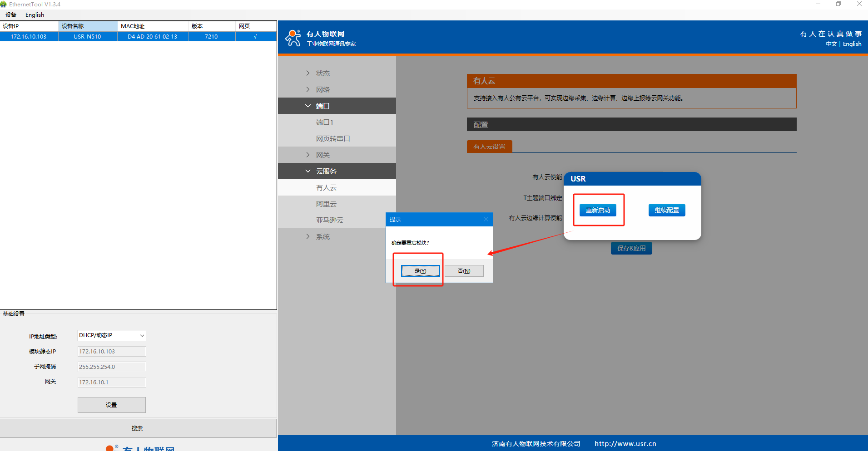The image size is (868, 451).
Task: Restore down the EthernetTool window
Action: (838, 4)
